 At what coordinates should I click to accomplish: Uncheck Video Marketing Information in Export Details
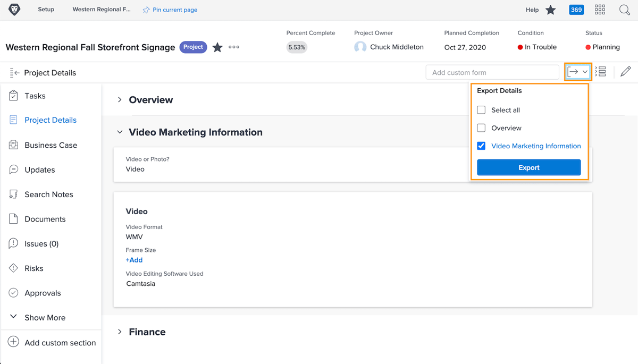coord(481,146)
